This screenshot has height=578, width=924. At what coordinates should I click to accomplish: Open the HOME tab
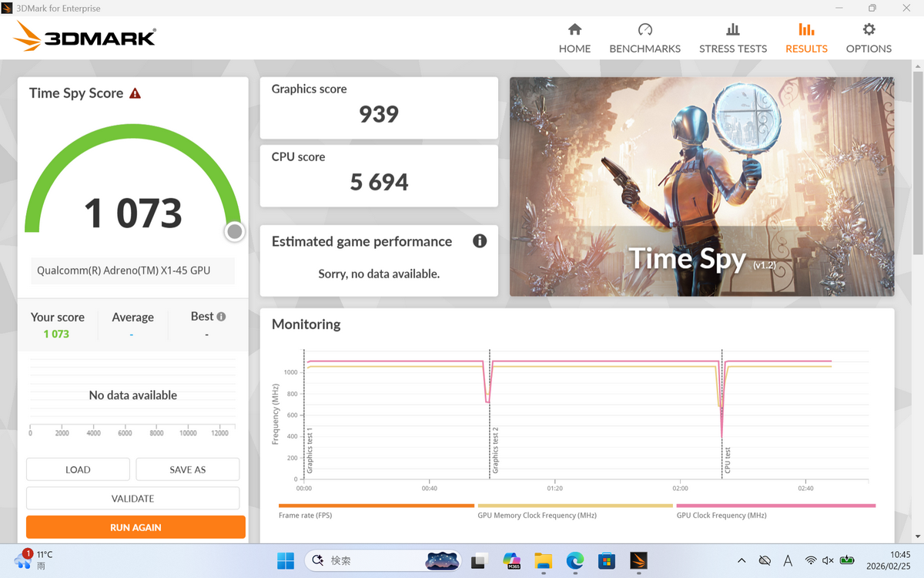[x=574, y=39]
